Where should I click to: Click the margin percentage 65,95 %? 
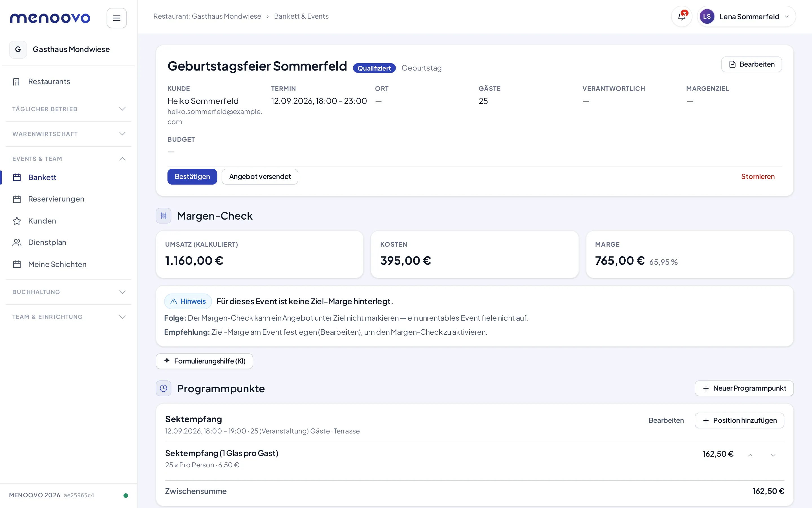click(663, 262)
